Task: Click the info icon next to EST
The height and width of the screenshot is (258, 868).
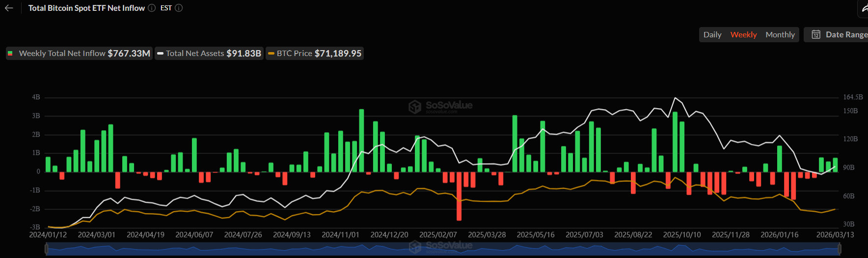Action: 179,8
